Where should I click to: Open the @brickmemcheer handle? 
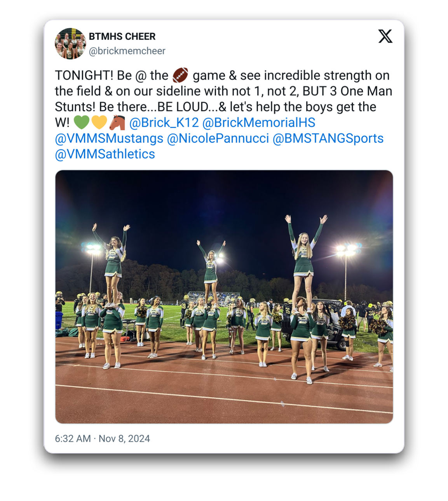(127, 51)
